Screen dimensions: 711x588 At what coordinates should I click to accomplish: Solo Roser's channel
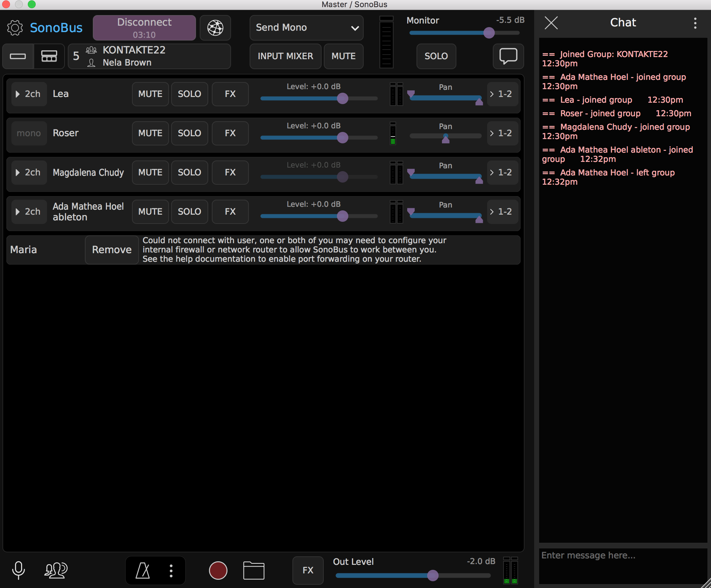coord(189,133)
